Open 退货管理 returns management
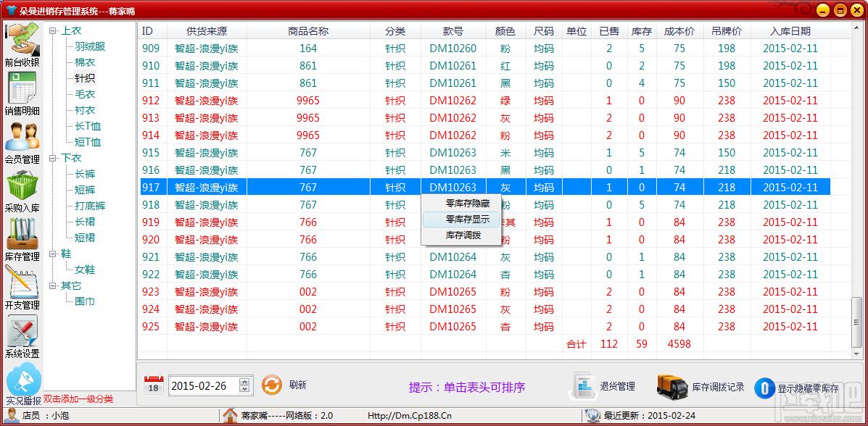The image size is (868, 426). tap(604, 386)
